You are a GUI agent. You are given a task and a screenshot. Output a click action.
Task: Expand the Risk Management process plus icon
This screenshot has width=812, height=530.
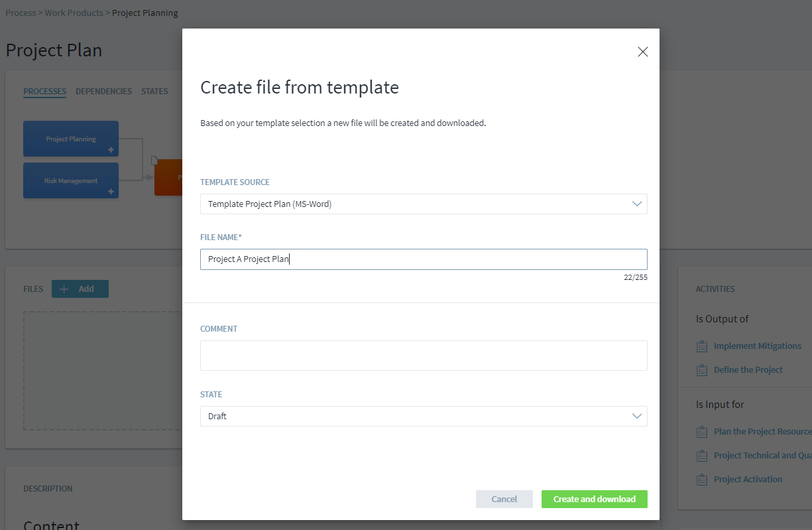coord(111,192)
